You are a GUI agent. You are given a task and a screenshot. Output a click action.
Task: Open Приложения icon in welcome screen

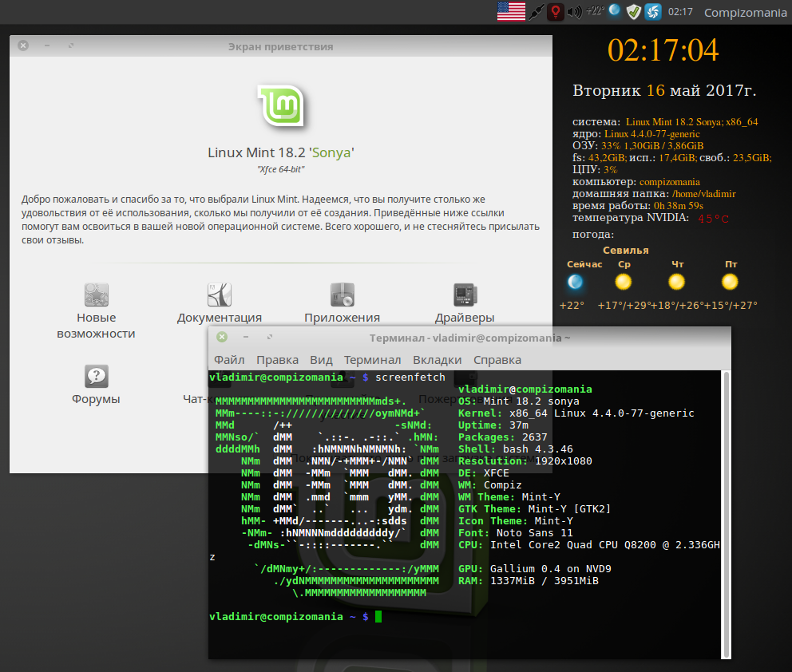pos(343,294)
